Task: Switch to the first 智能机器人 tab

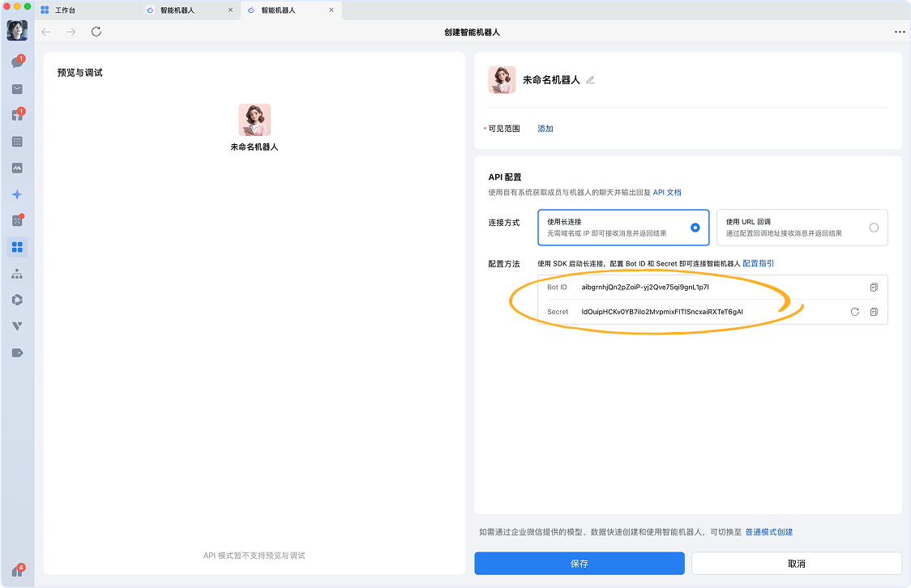Action: 177,11
